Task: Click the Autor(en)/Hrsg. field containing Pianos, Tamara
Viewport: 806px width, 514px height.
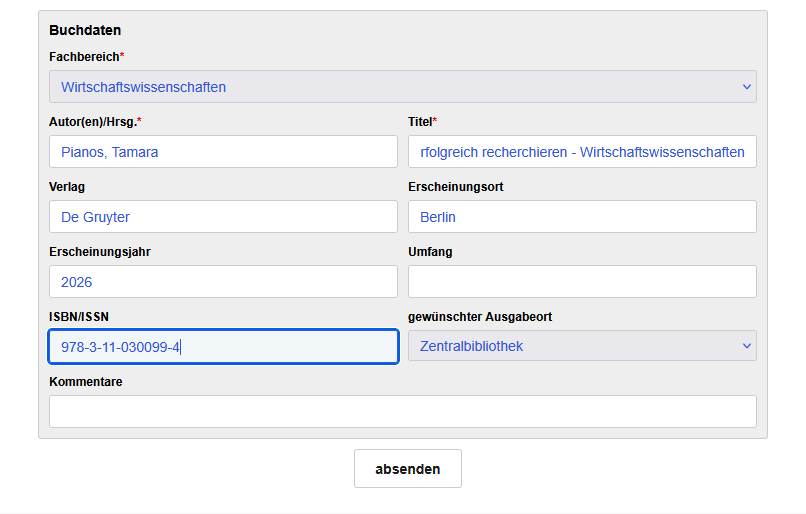Action: tap(223, 152)
